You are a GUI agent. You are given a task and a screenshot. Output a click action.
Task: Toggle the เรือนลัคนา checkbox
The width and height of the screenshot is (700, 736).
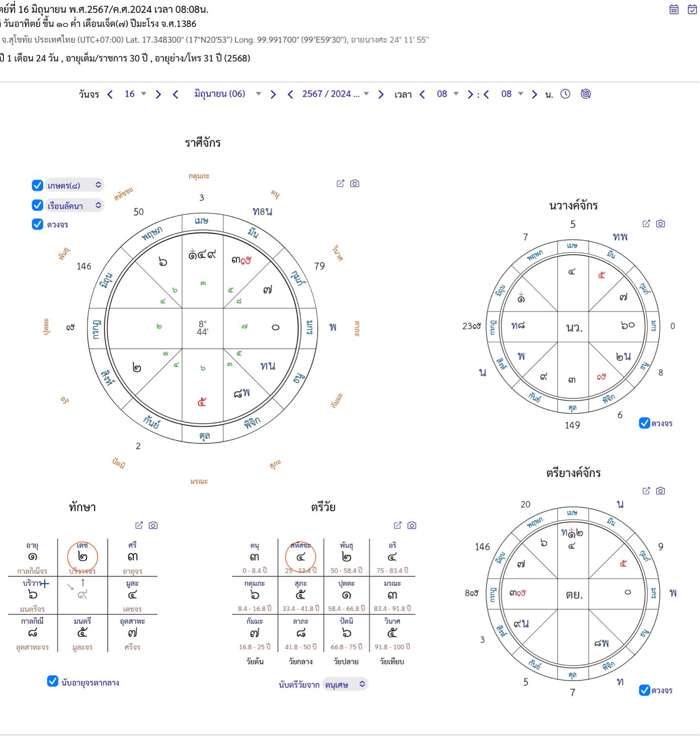click(37, 205)
